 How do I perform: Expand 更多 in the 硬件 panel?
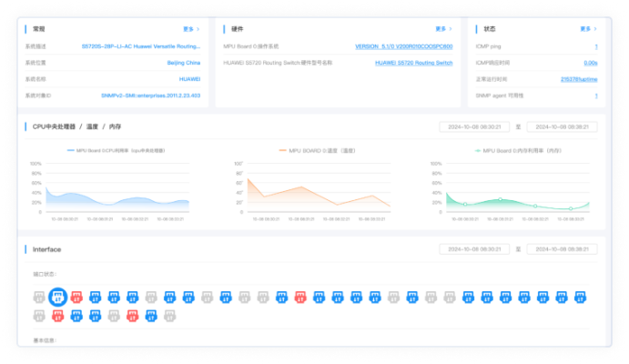tap(442, 29)
